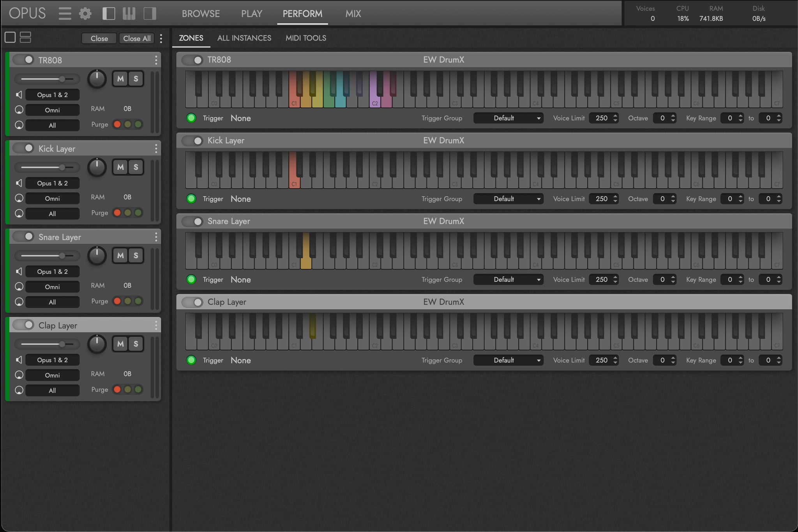798x532 pixels.
Task: Click the speaker output icon for TR808
Action: coord(19,95)
